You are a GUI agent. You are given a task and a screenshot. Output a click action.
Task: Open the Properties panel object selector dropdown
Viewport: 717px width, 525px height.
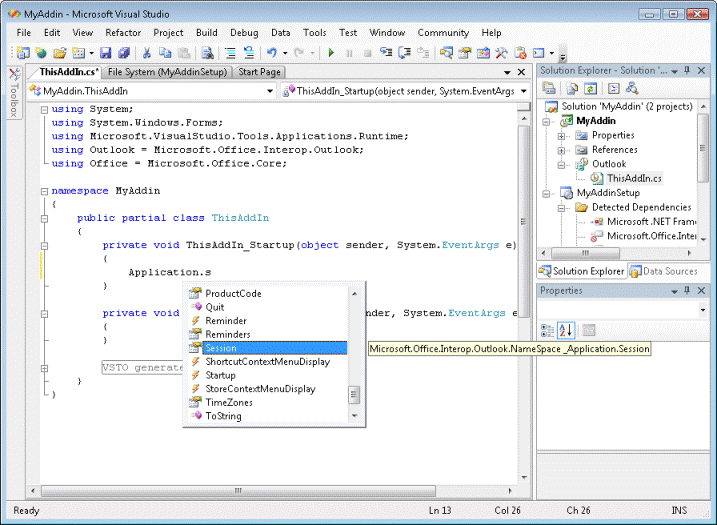[x=703, y=310]
